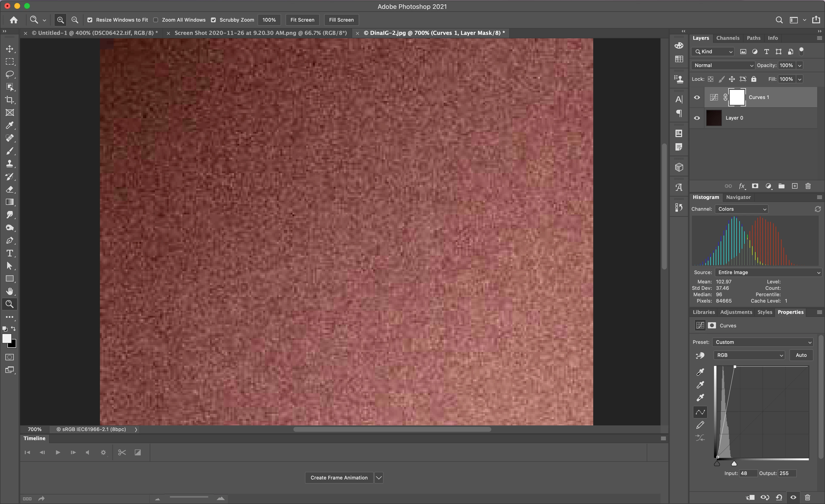Select the Eyedropper tool in the toolbar
Screen dimensions: 825x504
(x=10, y=125)
